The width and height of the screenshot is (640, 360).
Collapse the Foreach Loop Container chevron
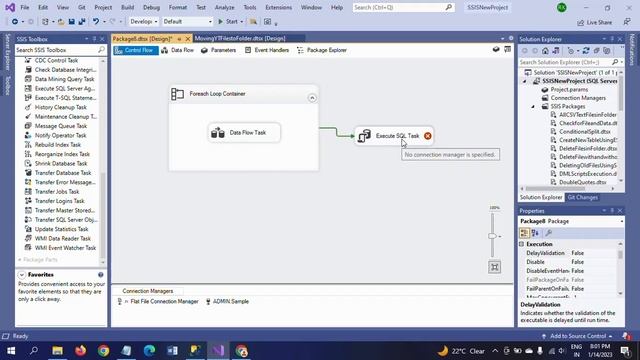click(x=312, y=98)
